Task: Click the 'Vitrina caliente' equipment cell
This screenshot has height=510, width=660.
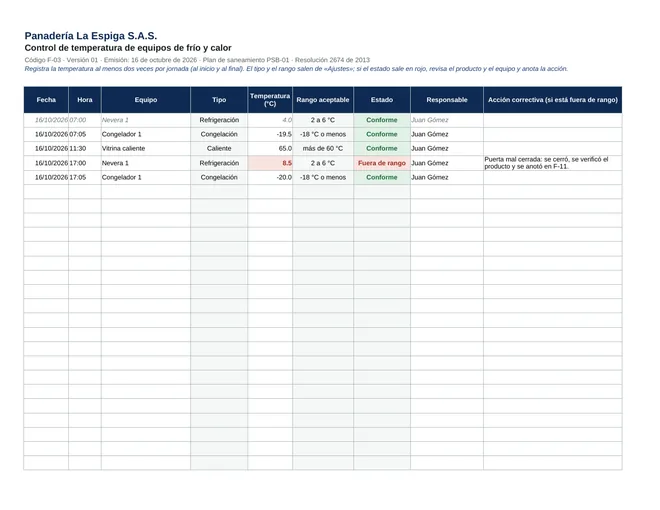Action: [x=146, y=149]
